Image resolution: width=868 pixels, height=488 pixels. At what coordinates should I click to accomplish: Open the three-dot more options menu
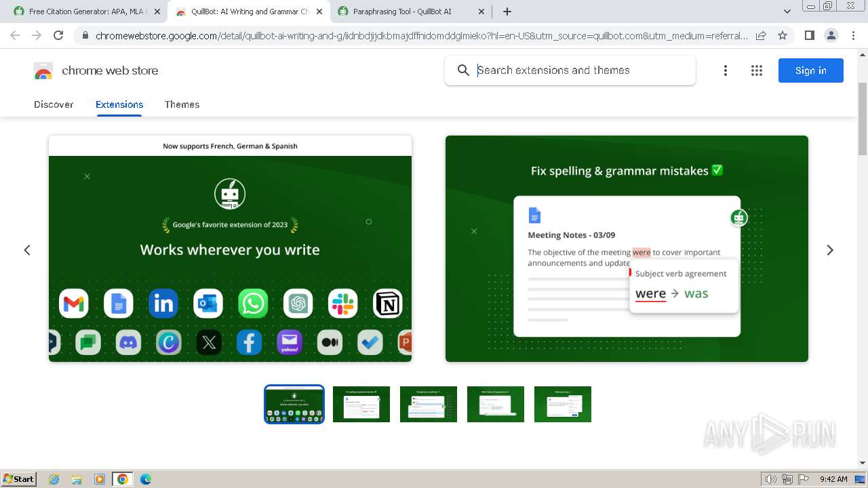[x=726, y=70]
